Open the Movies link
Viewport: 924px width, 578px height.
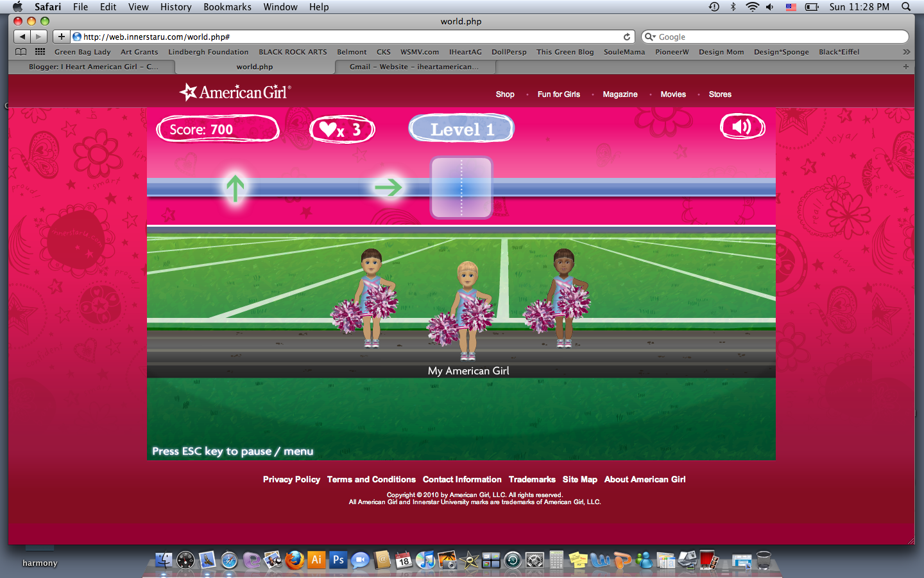[673, 94]
